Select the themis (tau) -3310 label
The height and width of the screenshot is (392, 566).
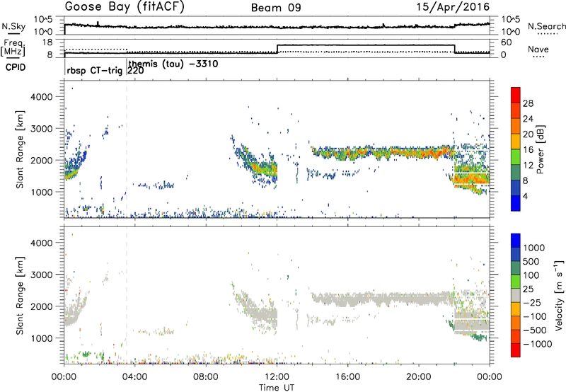[x=173, y=64]
